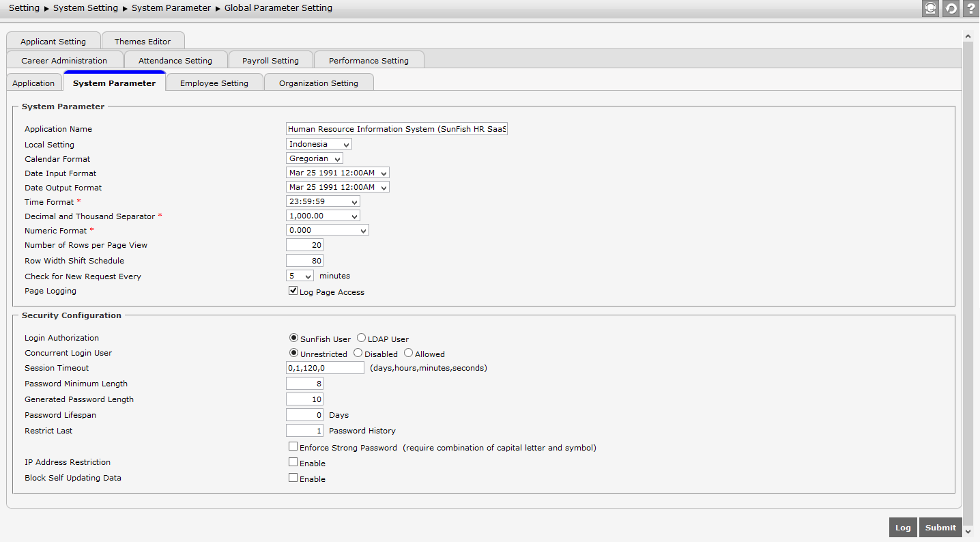The image size is (980, 542).
Task: Select LDAP User login authorization
Action: coord(362,338)
